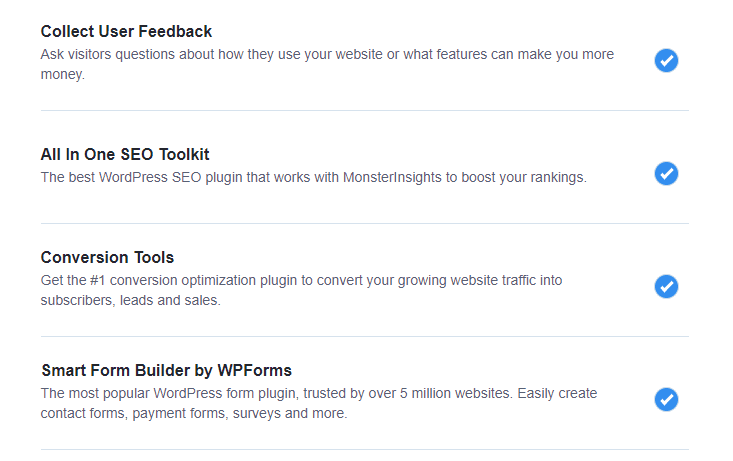Click the word money in the Feedback description
The image size is (733, 461).
[63, 74]
